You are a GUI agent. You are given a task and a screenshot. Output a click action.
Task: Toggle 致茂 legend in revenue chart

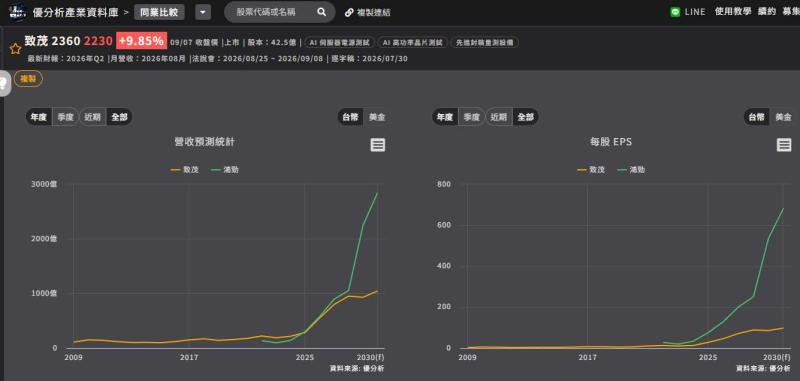click(184, 170)
